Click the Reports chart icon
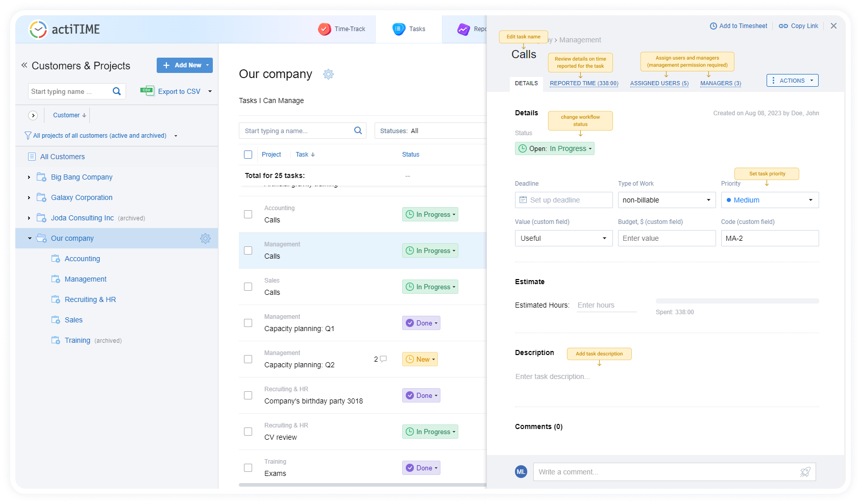This screenshot has width=861, height=504. [463, 29]
